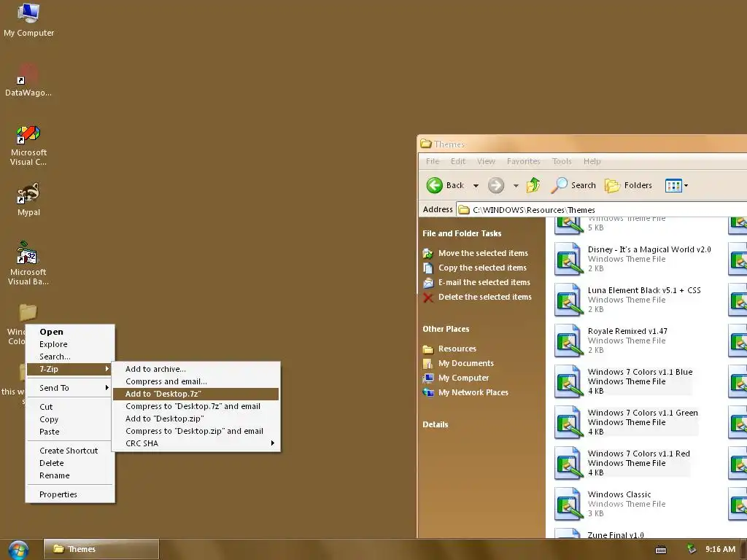
Task: Open the Views icon button
Action: [x=673, y=185]
